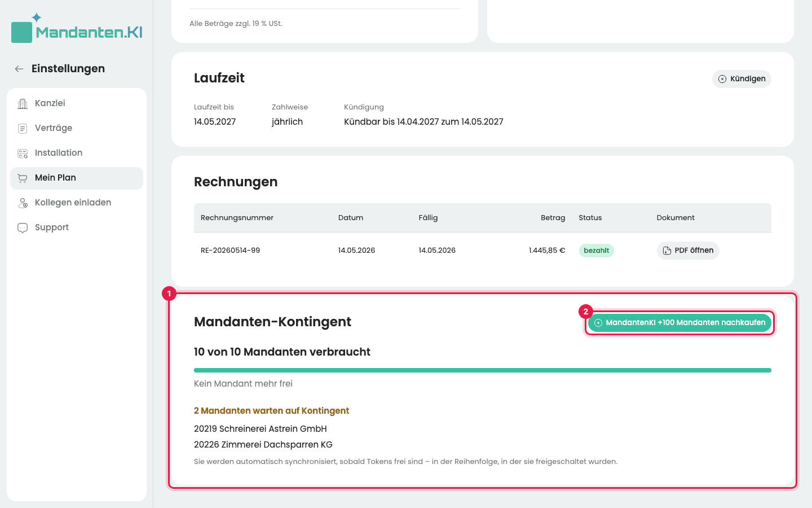The width and height of the screenshot is (812, 508).
Task: Click the Kollegen einladen person icon
Action: [x=23, y=203]
